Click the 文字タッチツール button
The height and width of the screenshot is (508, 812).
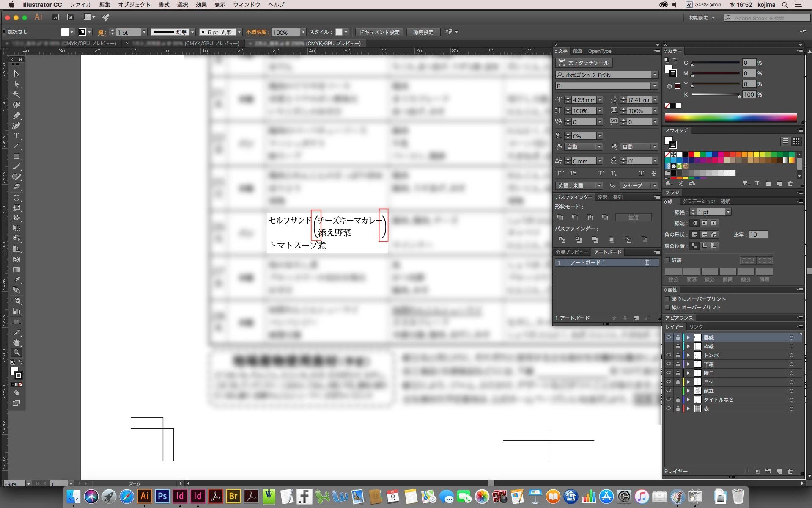(x=584, y=63)
